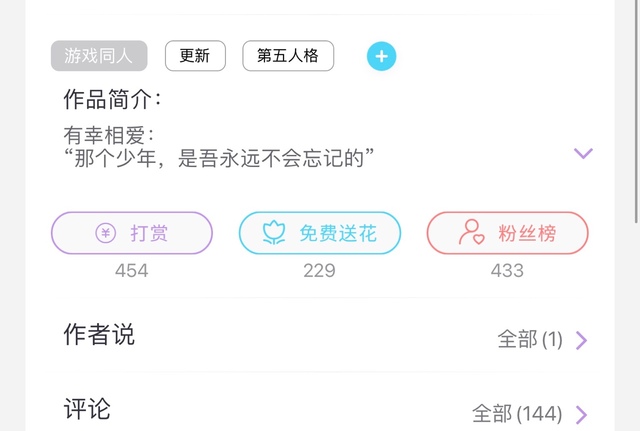Open the 粉丝榜 fan ranking button
This screenshot has height=431, width=640.
tap(508, 233)
